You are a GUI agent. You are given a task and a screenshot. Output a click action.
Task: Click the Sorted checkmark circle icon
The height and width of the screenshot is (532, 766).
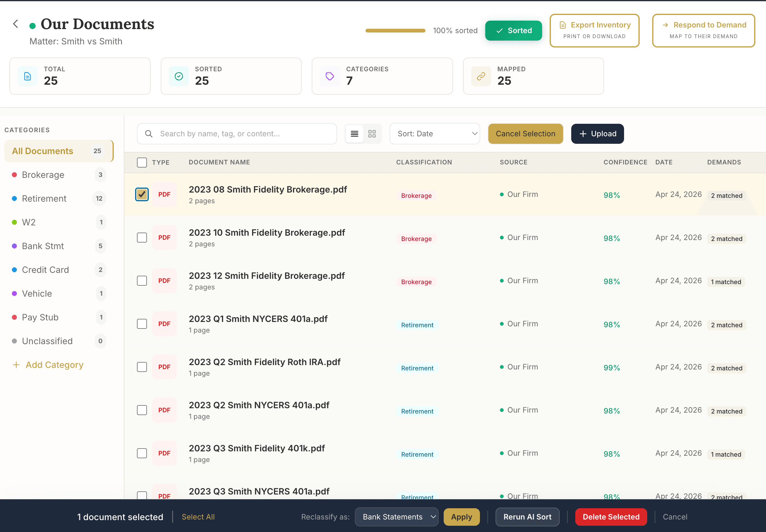pyautogui.click(x=179, y=76)
